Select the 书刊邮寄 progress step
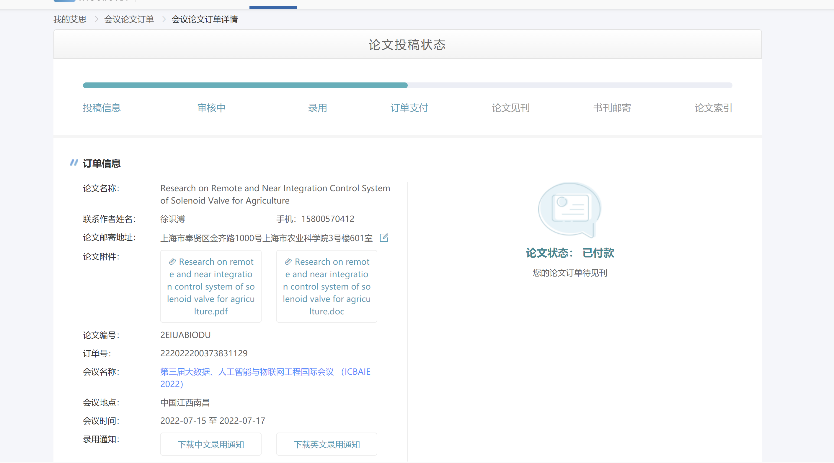Screen dimensions: 834x463 (612, 108)
